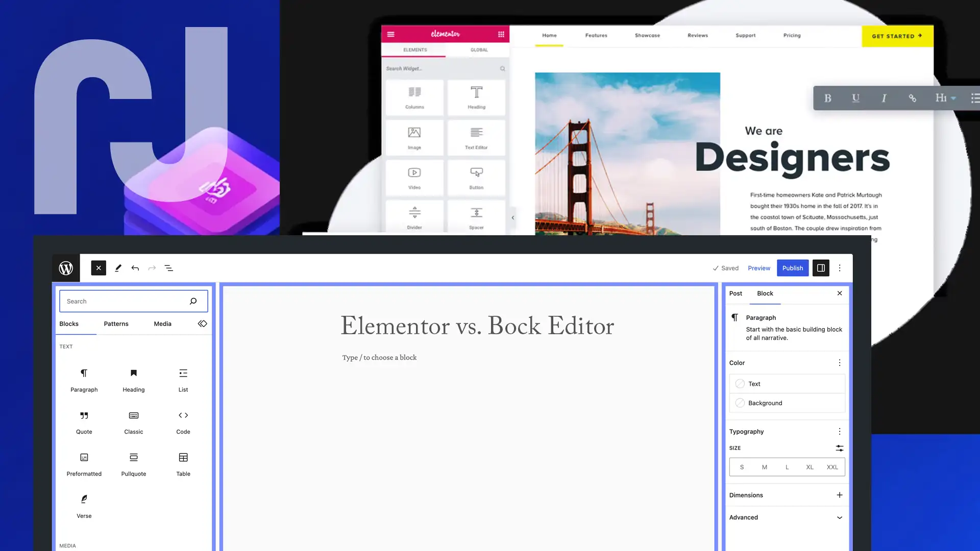Close the block inserter with the X toggle
The width and height of the screenshot is (980, 551).
click(99, 268)
